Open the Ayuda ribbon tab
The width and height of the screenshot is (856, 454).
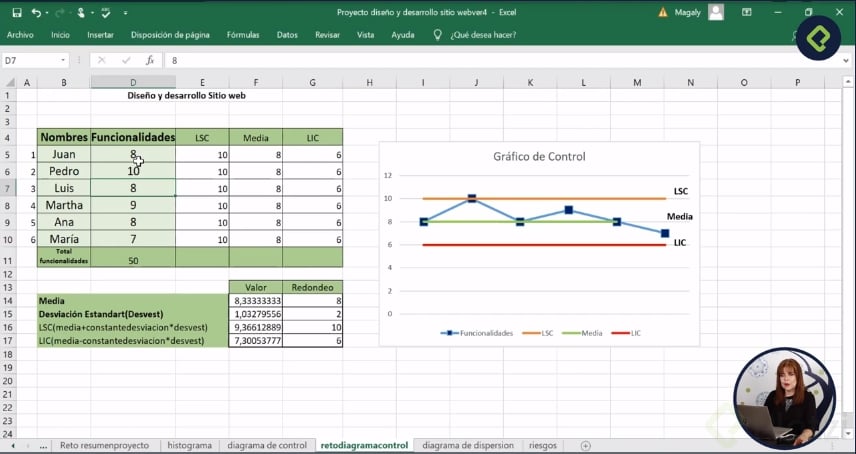(x=403, y=35)
